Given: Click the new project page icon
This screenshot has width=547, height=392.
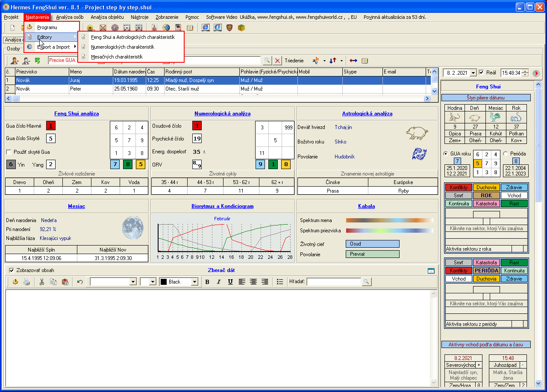Looking at the screenshot, I should coord(12,28).
